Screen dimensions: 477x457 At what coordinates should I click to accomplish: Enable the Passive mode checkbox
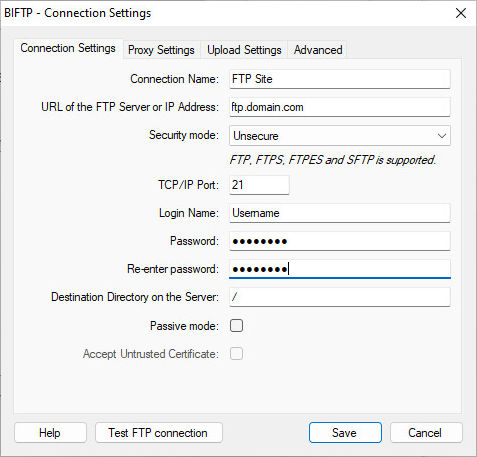pos(236,326)
